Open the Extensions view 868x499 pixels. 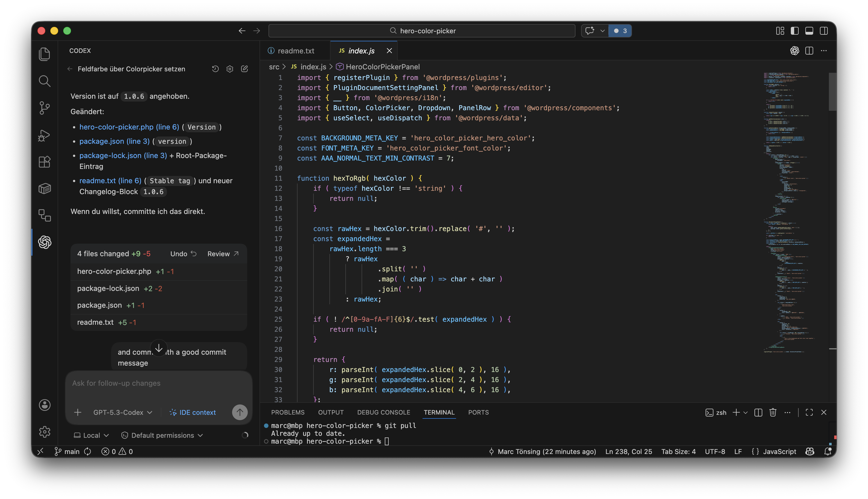click(x=44, y=162)
